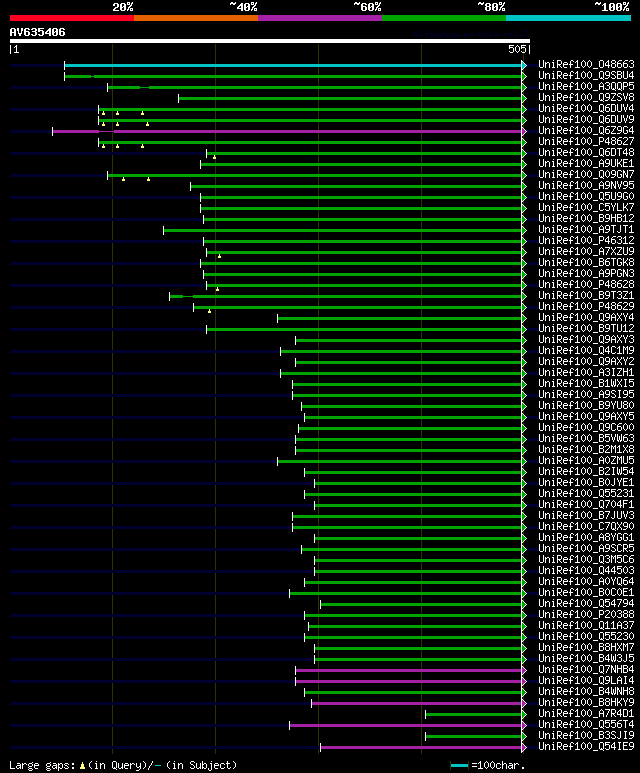Open UniRef100_Q6Z9G4 hit label
Image resolution: width=640 pixels, height=773 pixels.
click(x=586, y=131)
